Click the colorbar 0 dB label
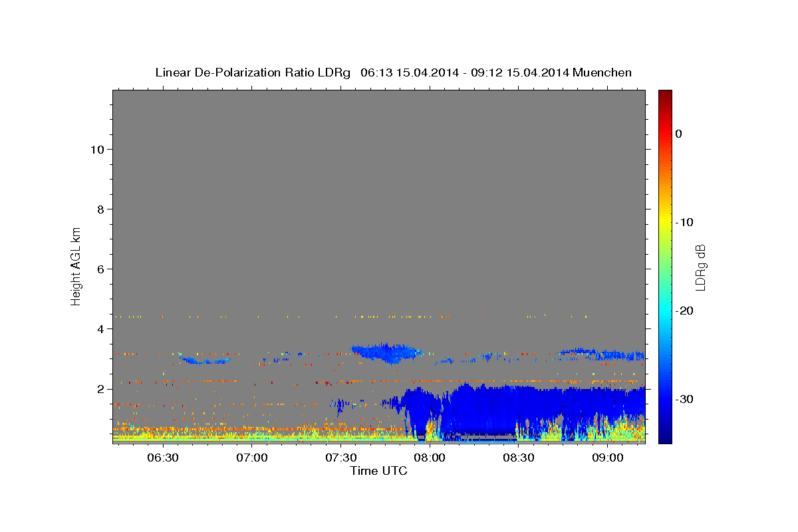Viewport: 798px width, 532px height. coord(679,134)
